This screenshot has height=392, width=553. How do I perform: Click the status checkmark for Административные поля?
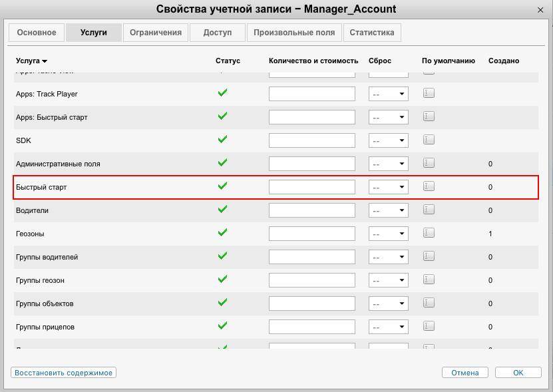[x=223, y=162]
